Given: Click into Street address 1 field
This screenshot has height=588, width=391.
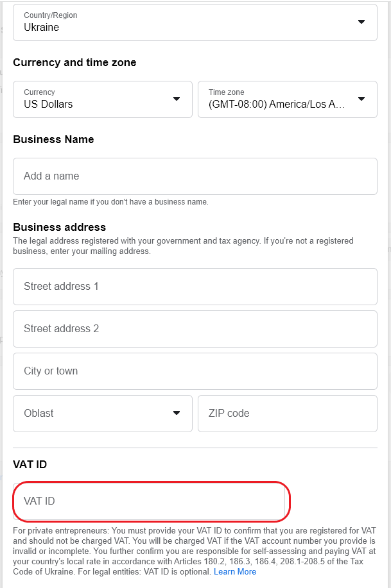Looking at the screenshot, I should tap(195, 287).
